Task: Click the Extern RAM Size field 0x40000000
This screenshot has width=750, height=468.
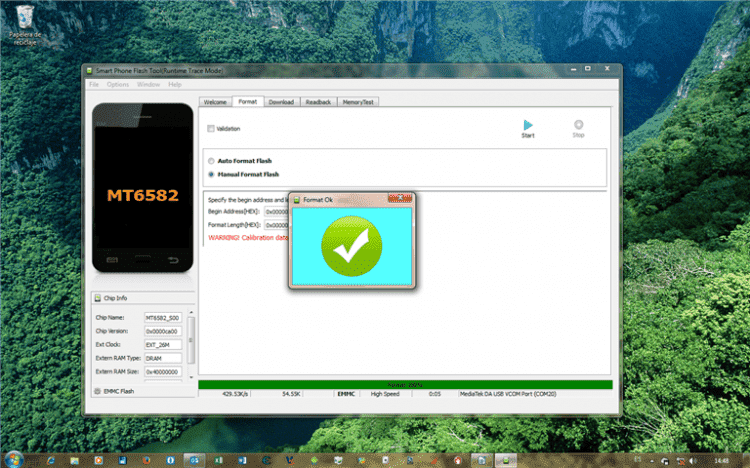Action: (x=163, y=371)
